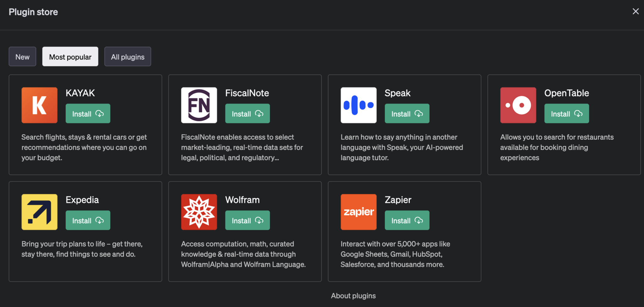Install the Speak language tutor plugin
The image size is (644, 307).
point(407,114)
